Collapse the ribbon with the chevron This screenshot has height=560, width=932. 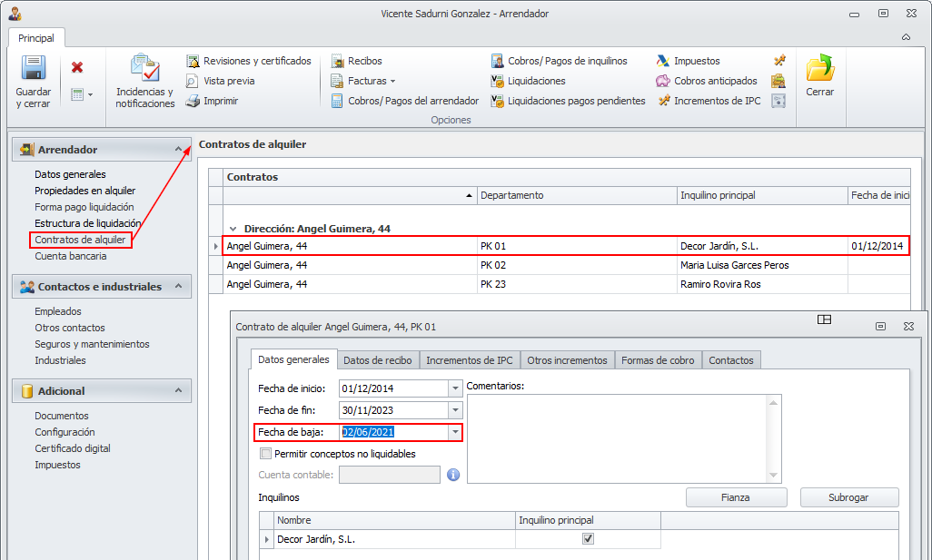point(906,37)
